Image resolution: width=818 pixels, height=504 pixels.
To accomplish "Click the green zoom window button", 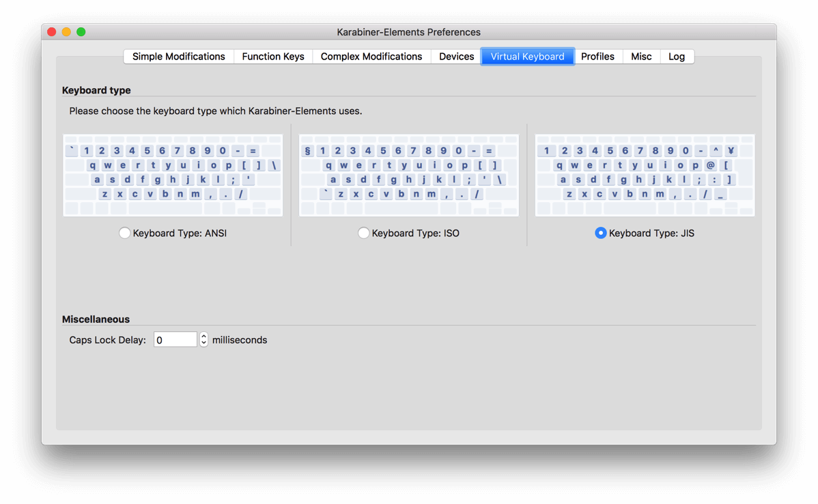I will click(81, 32).
